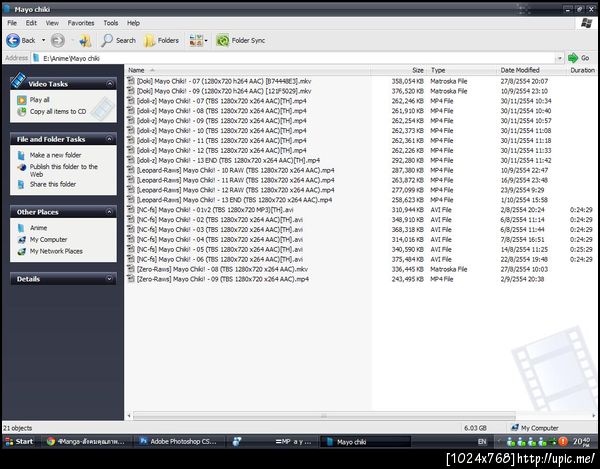Viewport: 600px width, 469px height.
Task: Click the Views toolbar icon
Action: coord(196,41)
